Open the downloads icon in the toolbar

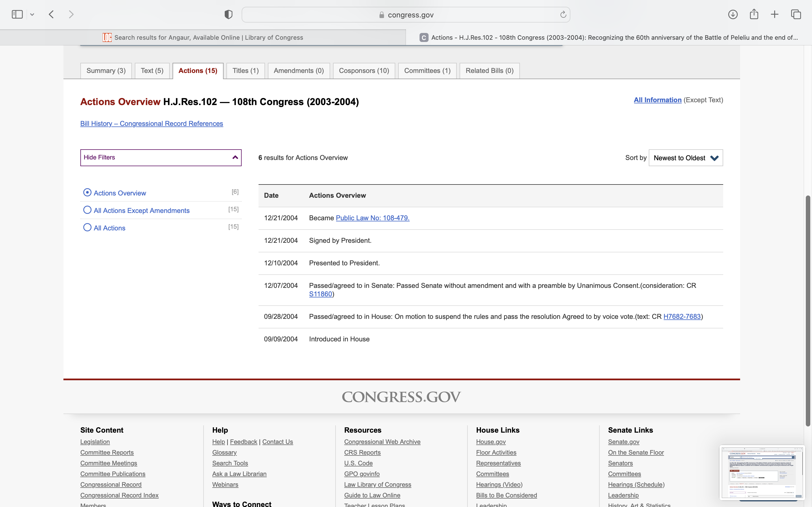tap(732, 14)
